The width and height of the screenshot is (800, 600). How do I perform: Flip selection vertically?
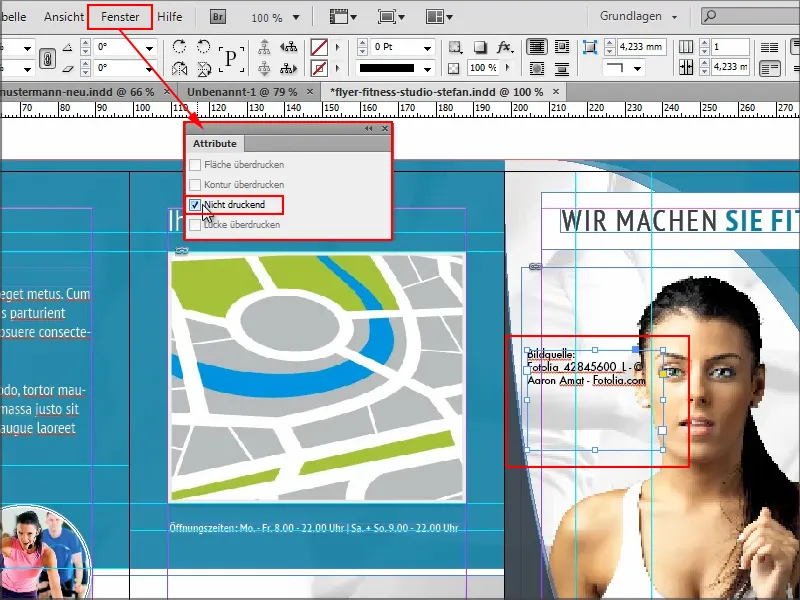[x=204, y=68]
